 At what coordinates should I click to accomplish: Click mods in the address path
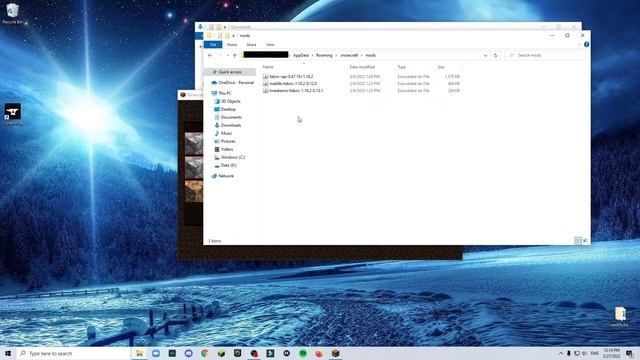coord(370,55)
